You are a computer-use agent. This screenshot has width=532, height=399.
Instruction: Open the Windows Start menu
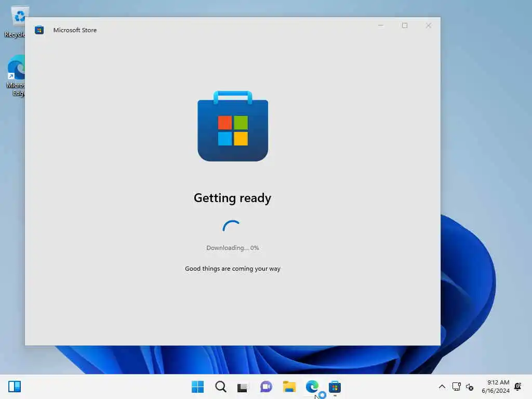(x=198, y=387)
